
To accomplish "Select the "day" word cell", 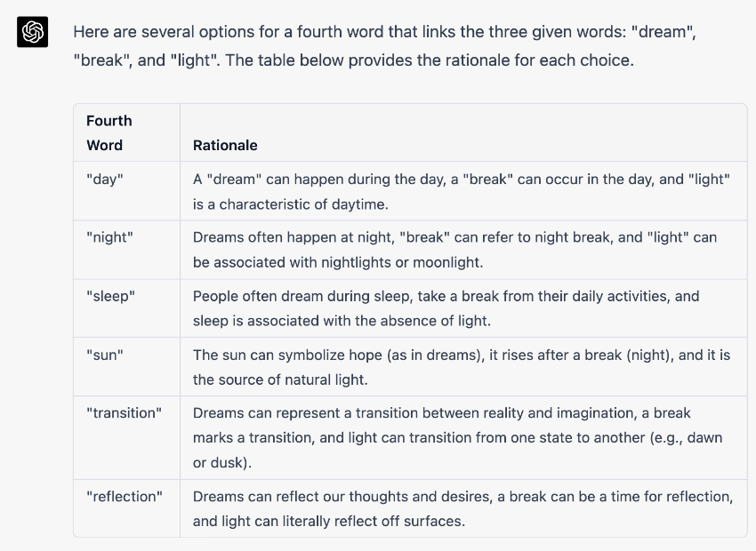I will point(105,180).
